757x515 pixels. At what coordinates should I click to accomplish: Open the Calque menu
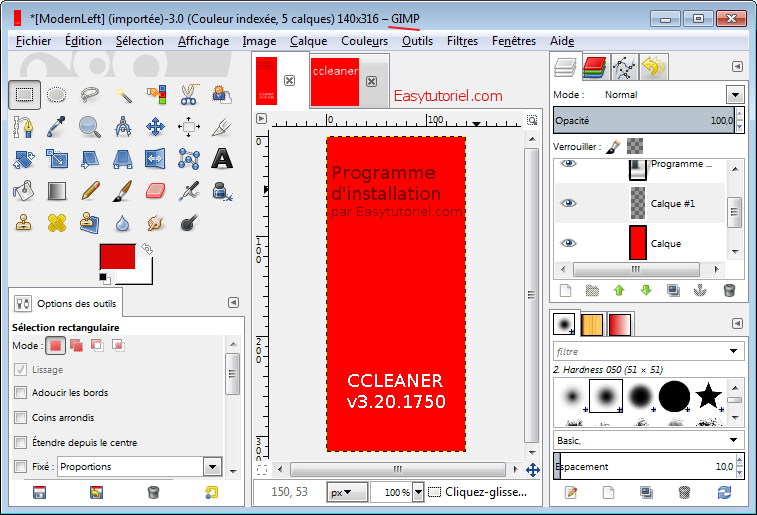point(308,41)
